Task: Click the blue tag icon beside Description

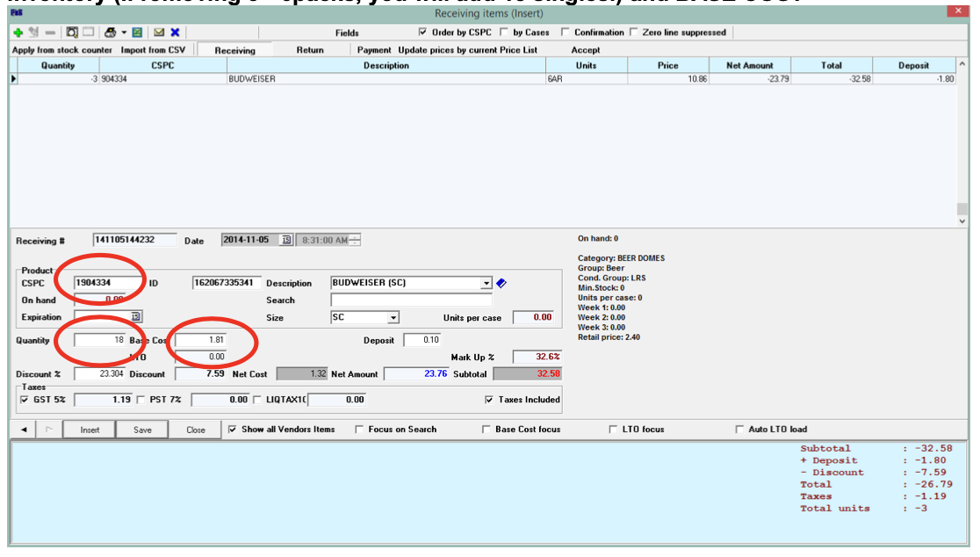Action: [x=501, y=283]
